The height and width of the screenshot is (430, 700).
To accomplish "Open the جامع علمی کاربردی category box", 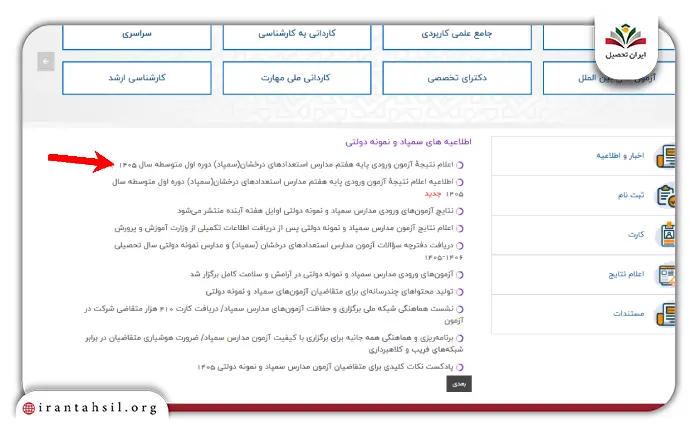I will (x=457, y=36).
